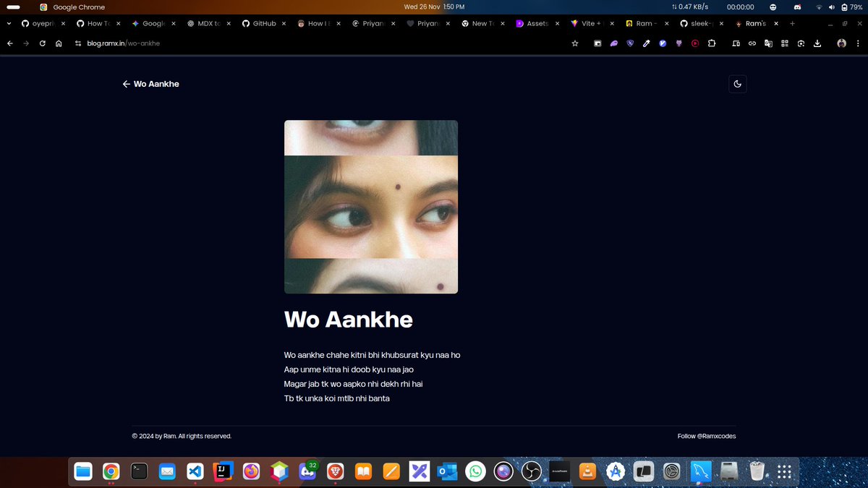Bookmark this page with star icon
This screenshot has width=868, height=488.
click(x=575, y=43)
